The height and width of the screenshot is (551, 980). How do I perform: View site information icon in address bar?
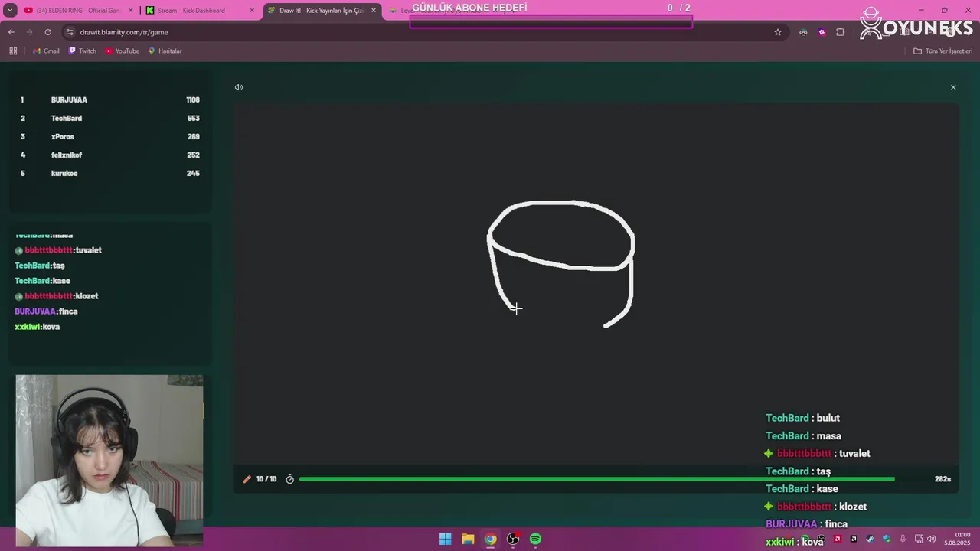point(70,32)
